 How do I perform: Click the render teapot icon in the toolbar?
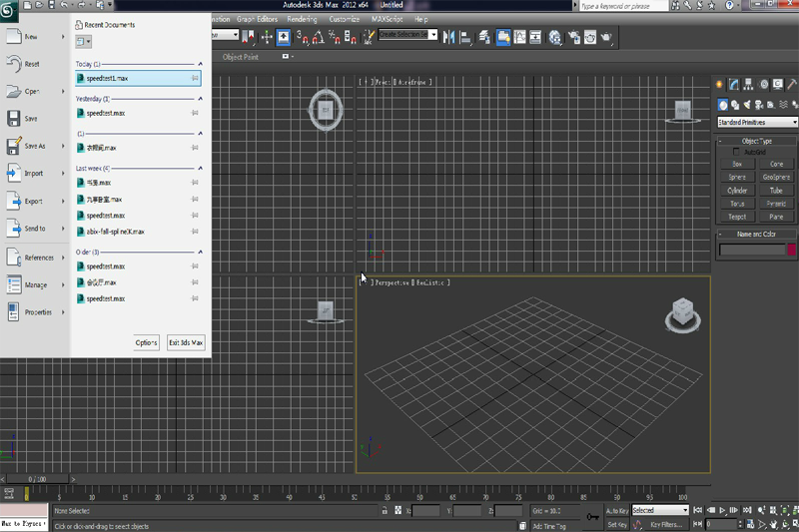click(x=607, y=38)
